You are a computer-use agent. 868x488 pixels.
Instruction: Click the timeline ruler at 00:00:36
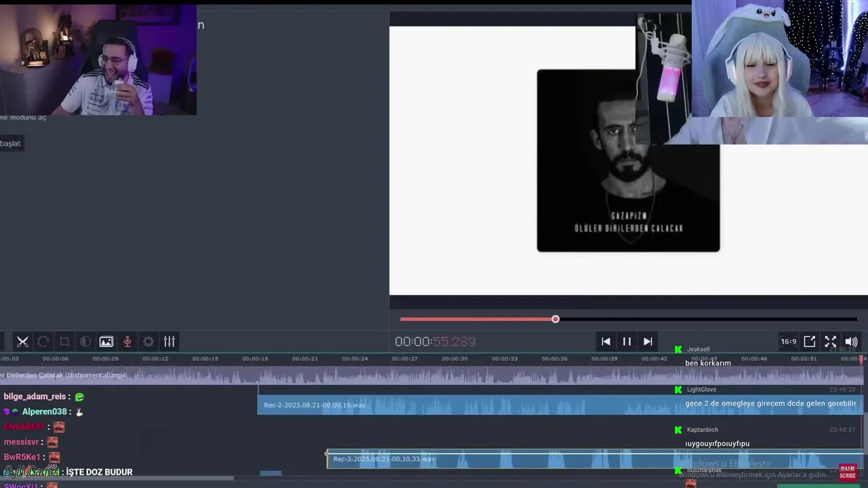(555, 359)
